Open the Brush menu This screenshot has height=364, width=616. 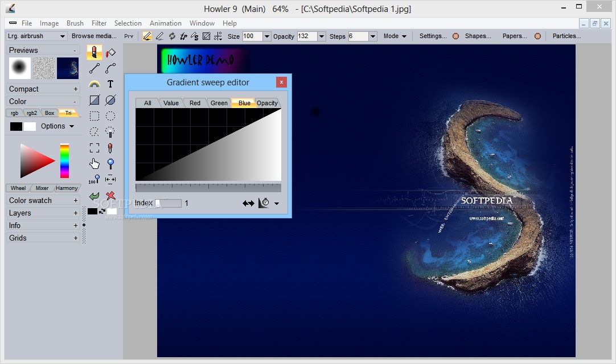point(75,23)
